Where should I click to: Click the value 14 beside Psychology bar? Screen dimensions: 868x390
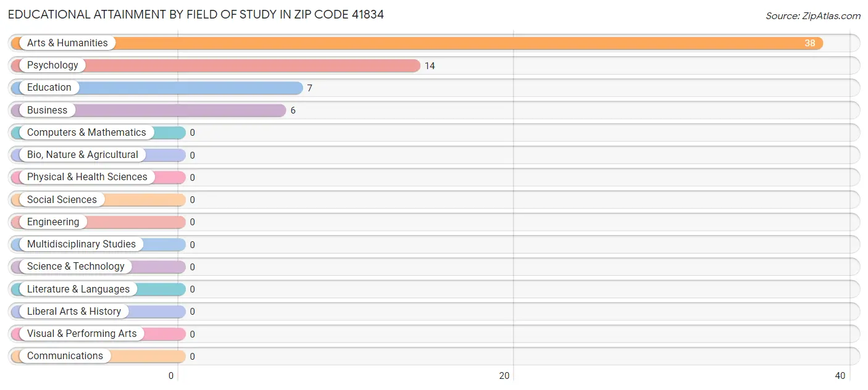(x=430, y=66)
